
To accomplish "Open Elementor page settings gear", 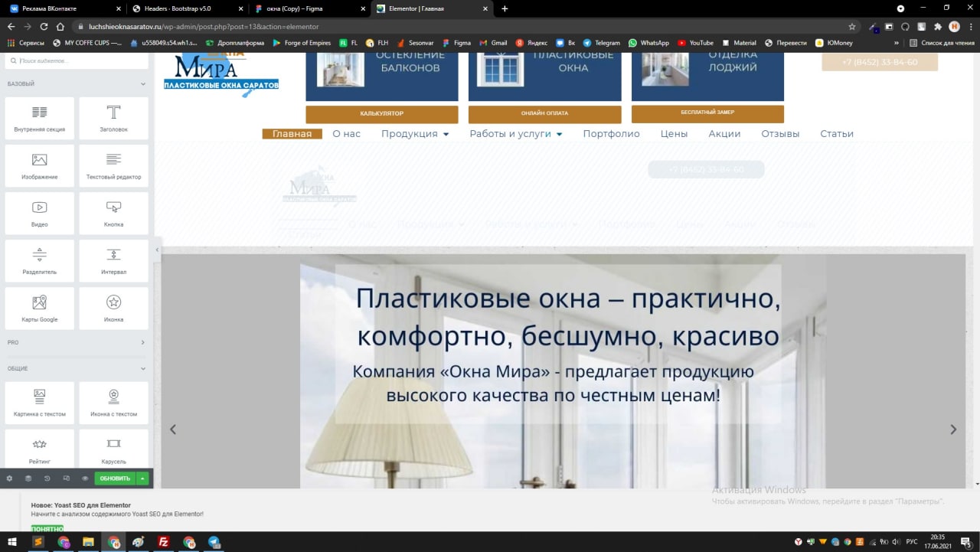I will point(9,479).
